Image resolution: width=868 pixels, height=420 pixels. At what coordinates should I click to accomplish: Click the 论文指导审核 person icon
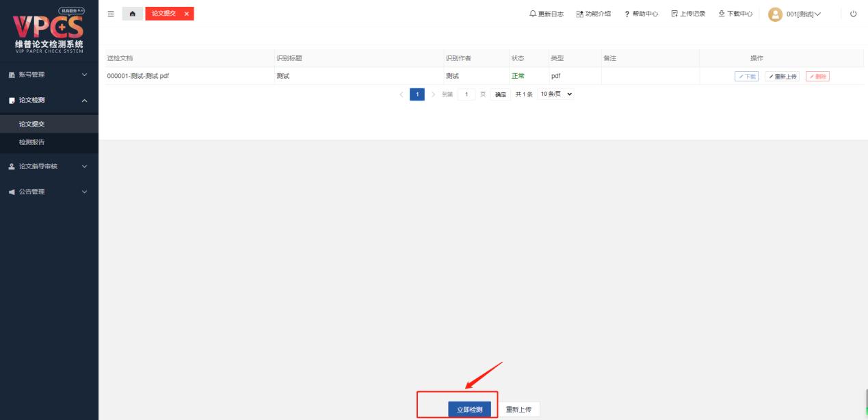[x=12, y=166]
